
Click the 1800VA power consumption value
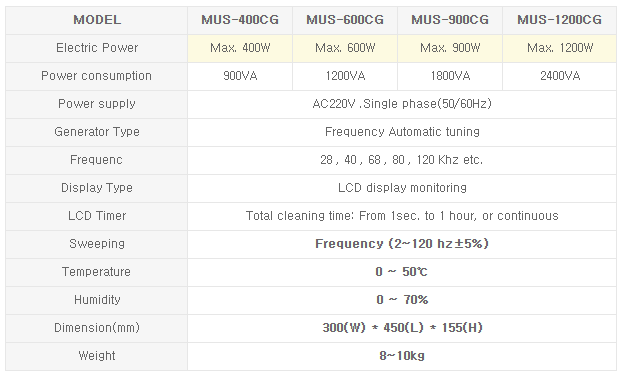(x=450, y=76)
